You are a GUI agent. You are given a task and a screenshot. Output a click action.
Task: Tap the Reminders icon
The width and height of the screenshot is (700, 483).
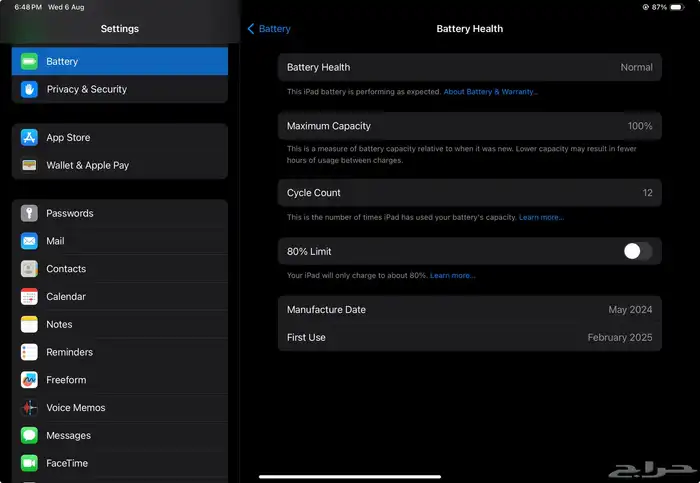pos(29,352)
